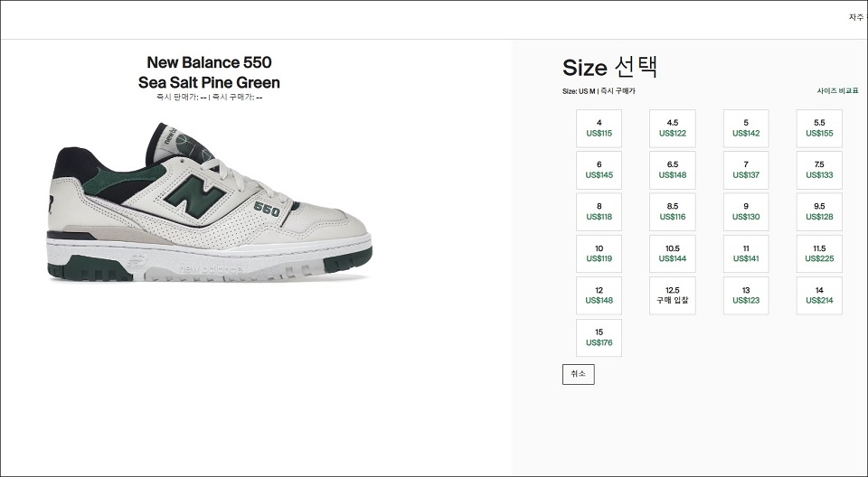Pick size 5 for US$142
This screenshot has width=868, height=477.
click(746, 128)
